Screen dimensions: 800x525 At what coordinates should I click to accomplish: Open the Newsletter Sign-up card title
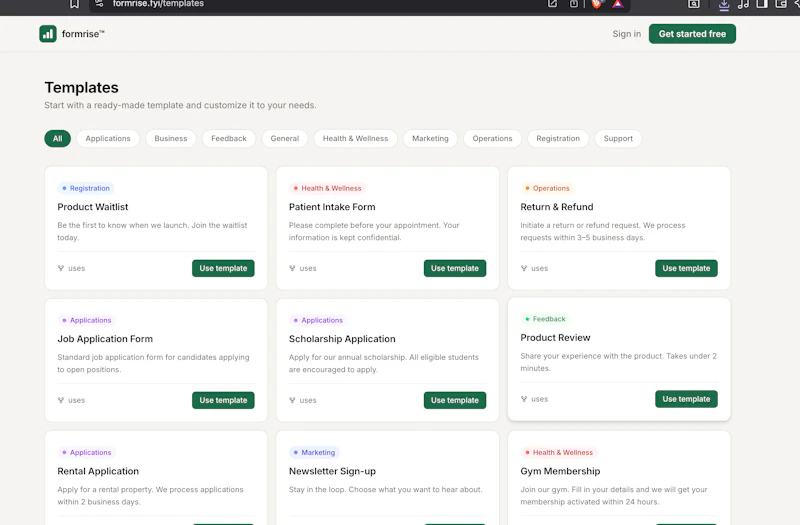pos(332,471)
